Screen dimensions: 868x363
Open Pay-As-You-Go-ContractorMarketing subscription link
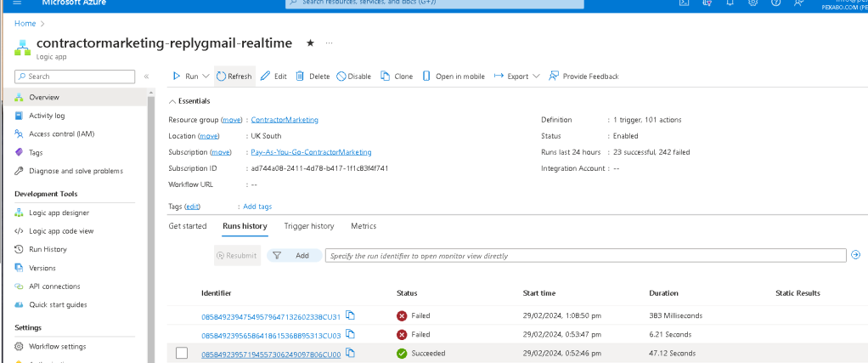311,152
